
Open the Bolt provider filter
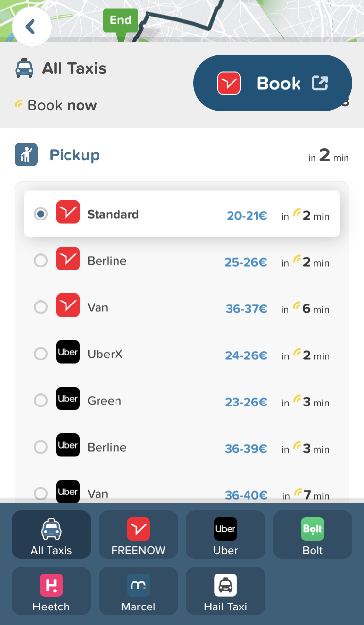(x=313, y=535)
